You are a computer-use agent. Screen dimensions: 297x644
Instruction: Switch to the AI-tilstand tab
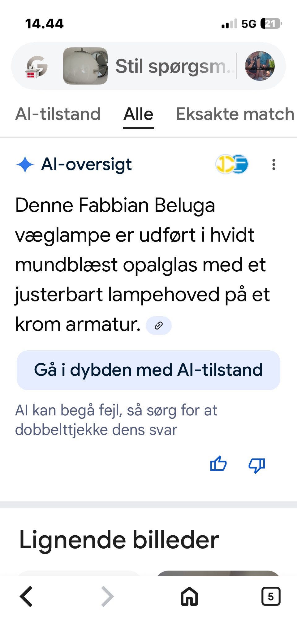(58, 114)
